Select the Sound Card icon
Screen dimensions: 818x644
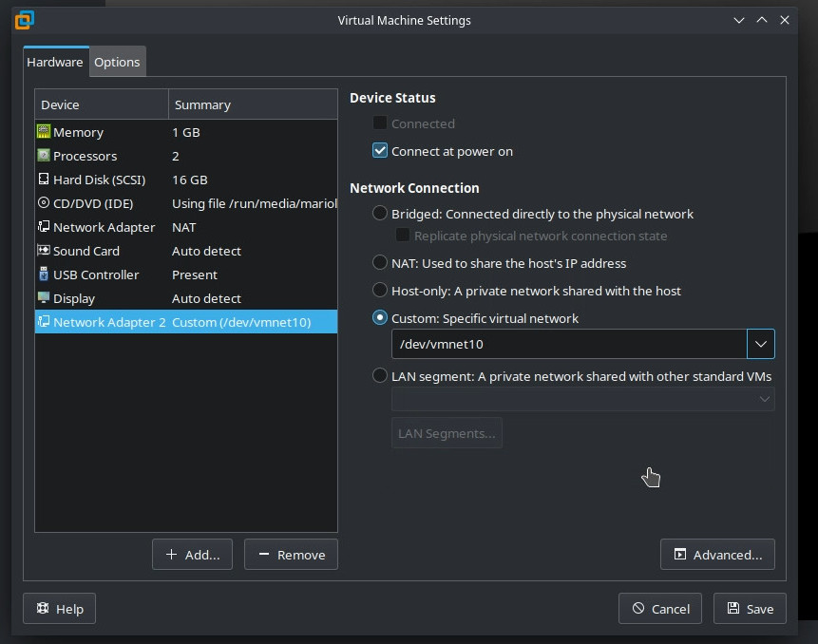(x=44, y=251)
